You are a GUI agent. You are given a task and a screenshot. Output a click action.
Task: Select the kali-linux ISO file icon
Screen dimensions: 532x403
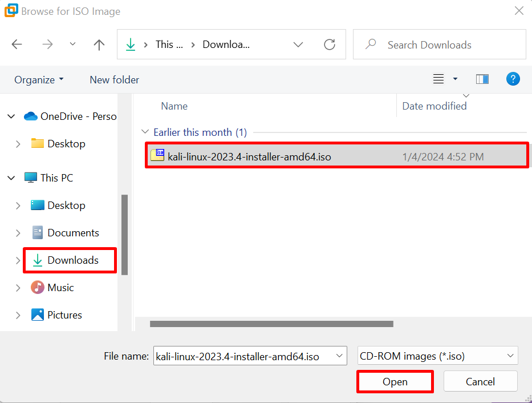pyautogui.click(x=157, y=155)
